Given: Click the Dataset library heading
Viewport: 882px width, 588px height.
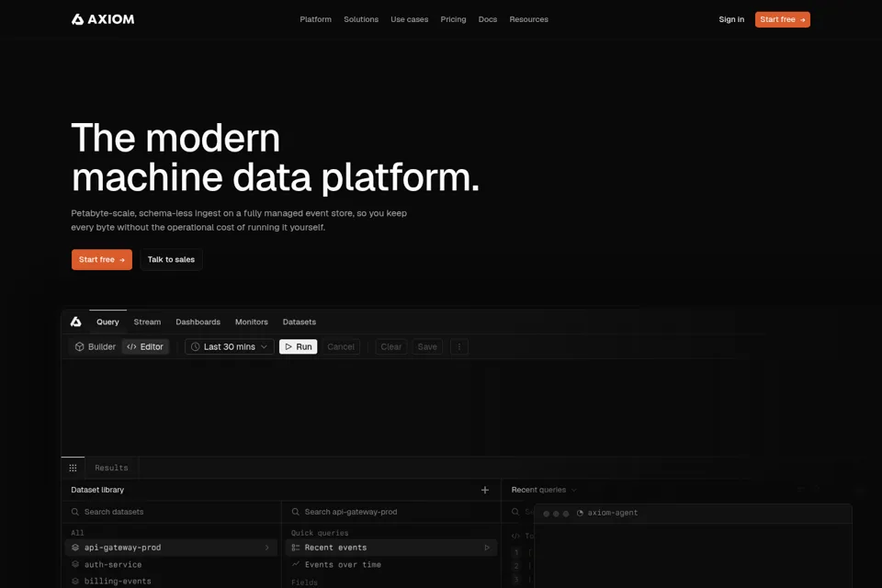Looking at the screenshot, I should tap(97, 490).
